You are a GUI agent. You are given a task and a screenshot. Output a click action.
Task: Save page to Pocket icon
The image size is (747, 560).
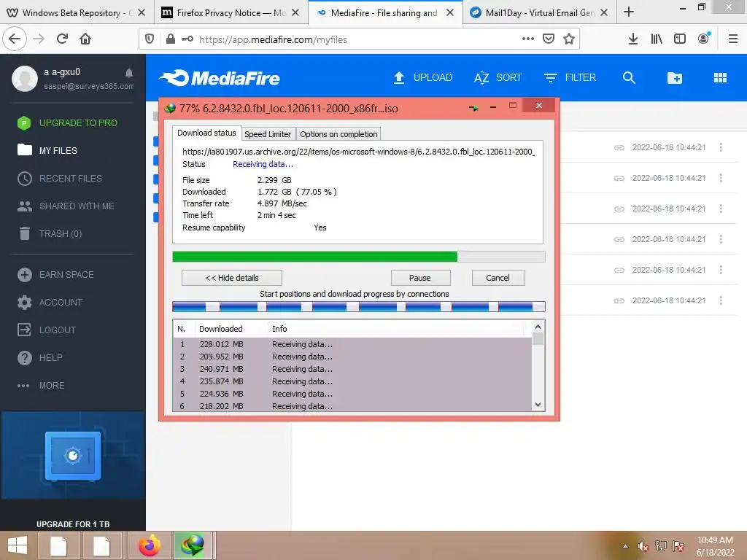[549, 39]
